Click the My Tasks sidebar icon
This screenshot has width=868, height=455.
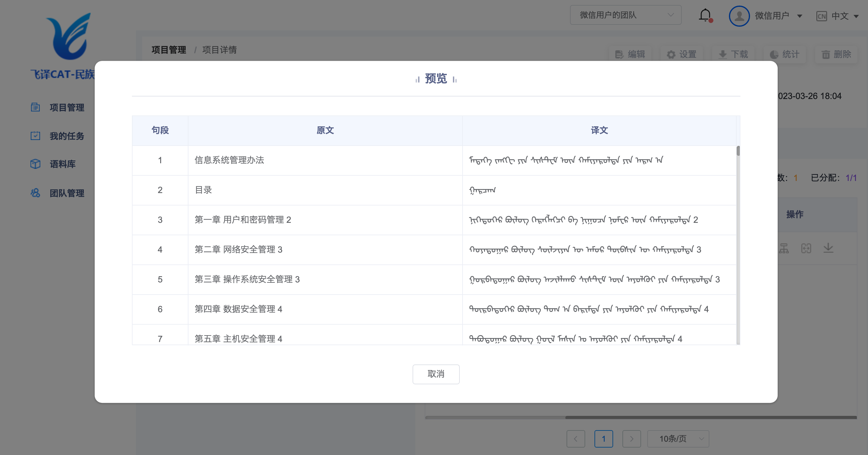35,136
